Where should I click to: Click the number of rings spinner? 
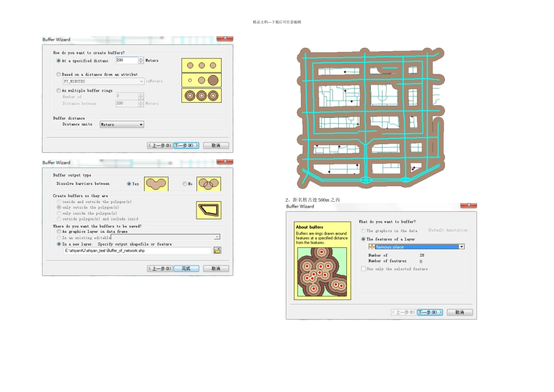tap(141, 96)
